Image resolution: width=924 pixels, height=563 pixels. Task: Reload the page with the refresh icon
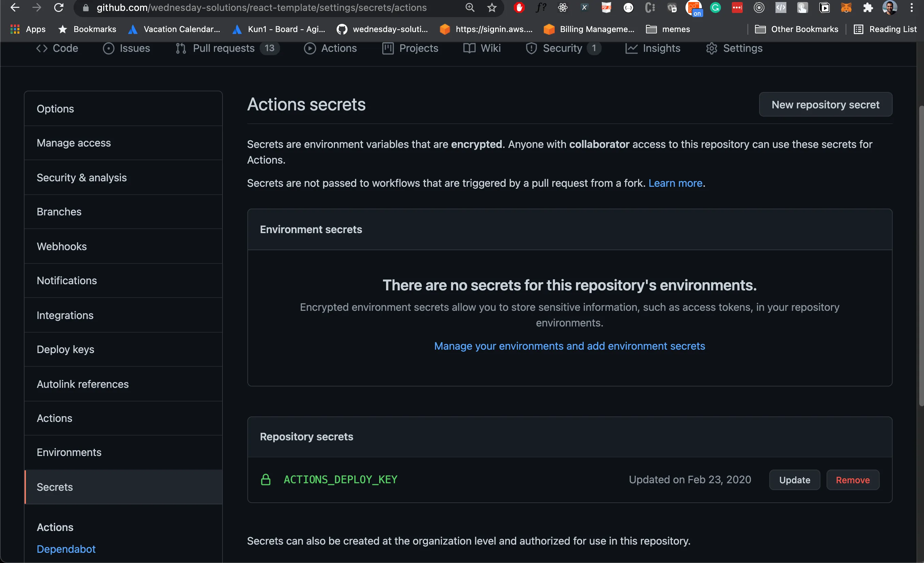pos(59,7)
